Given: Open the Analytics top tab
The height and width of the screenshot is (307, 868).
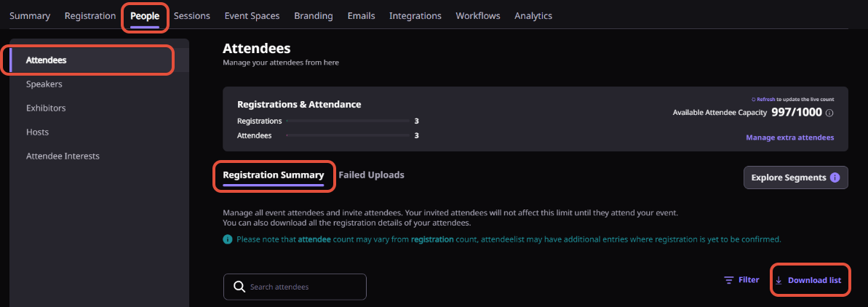Looking at the screenshot, I should tap(533, 16).
